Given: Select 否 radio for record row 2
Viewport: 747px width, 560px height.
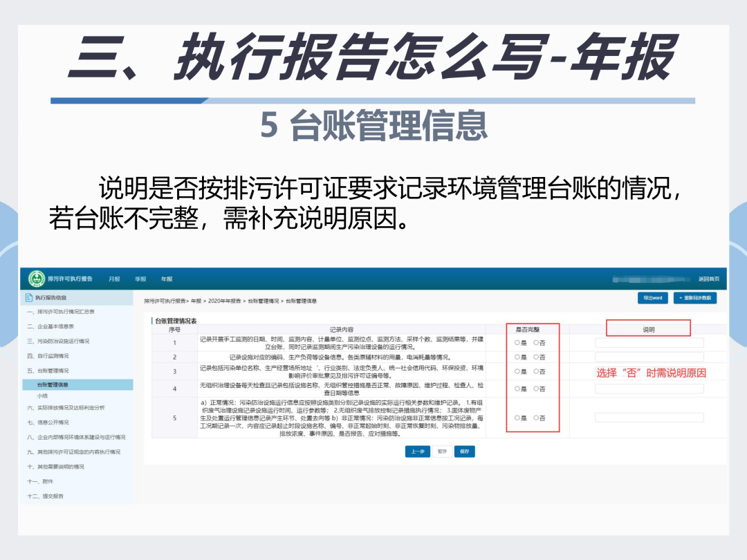Looking at the screenshot, I should 536,357.
